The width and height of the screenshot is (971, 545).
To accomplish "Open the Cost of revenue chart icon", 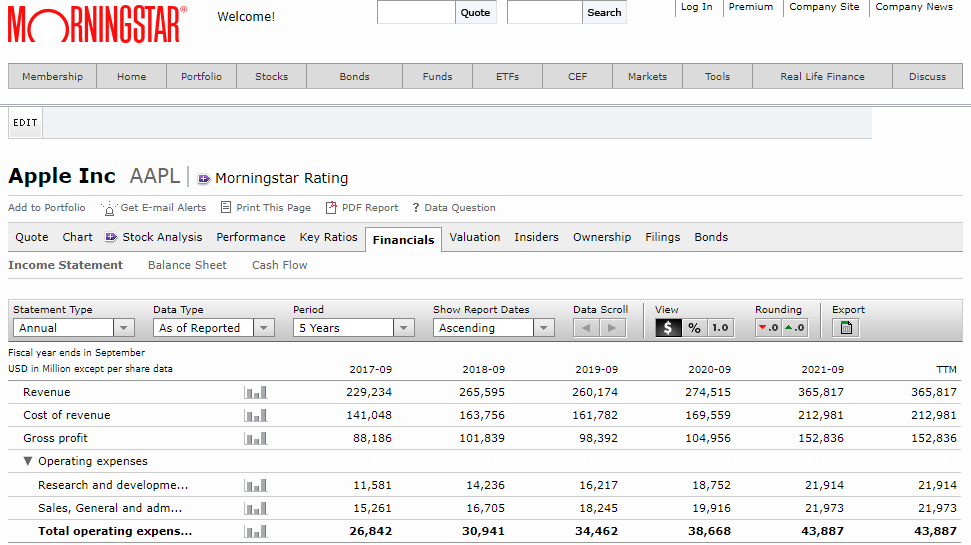I will click(x=256, y=416).
